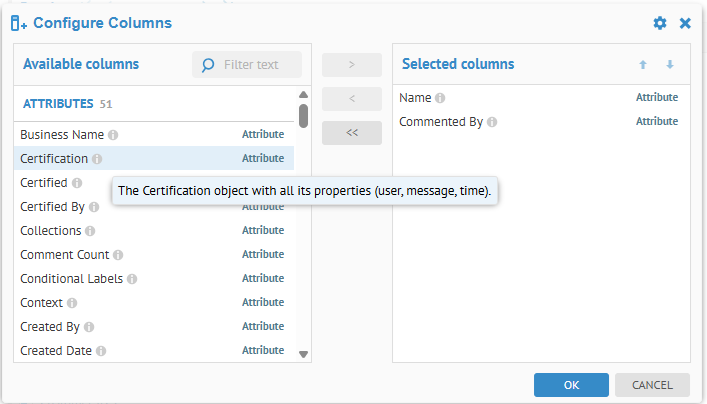707x404 pixels.
Task: Click the info icon beside Context
Action: point(72,303)
